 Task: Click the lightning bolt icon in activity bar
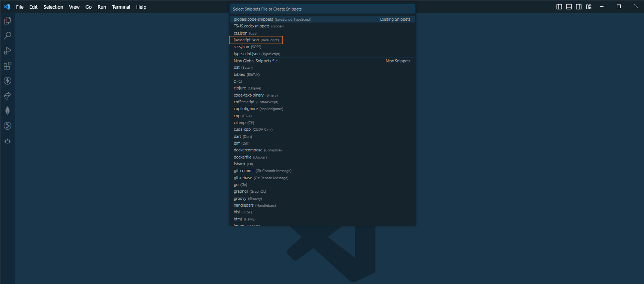tap(7, 81)
